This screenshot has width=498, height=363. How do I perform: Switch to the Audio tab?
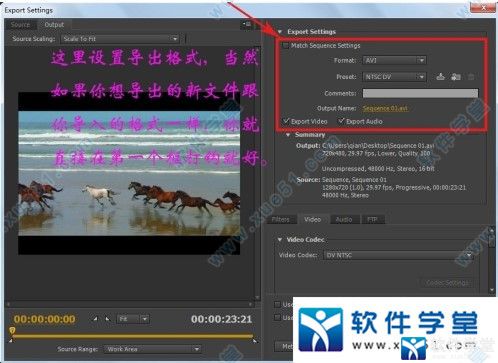tap(344, 219)
